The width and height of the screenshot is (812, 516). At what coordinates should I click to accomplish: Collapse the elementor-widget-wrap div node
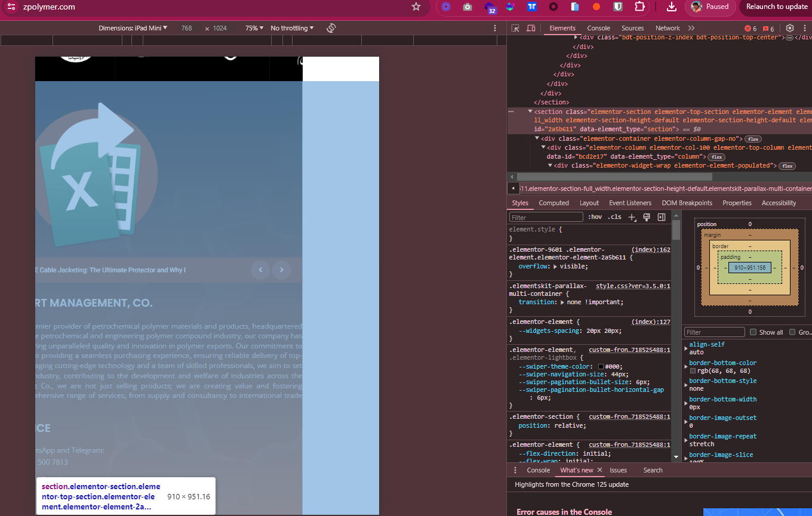tap(550, 165)
